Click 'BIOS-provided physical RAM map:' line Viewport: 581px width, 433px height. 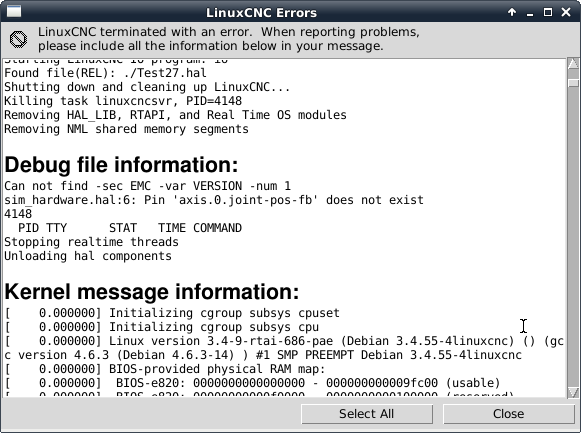click(x=165, y=370)
